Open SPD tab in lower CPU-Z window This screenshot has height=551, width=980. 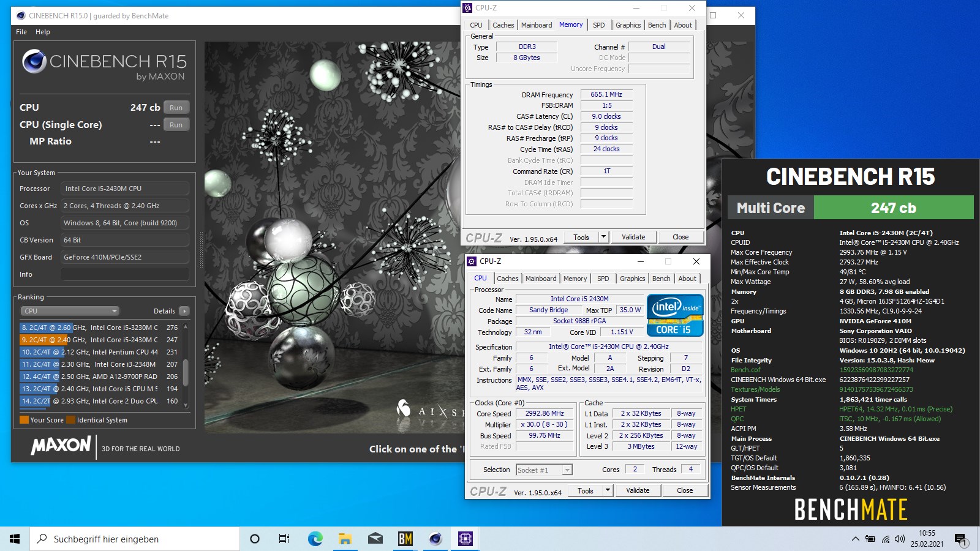603,279
